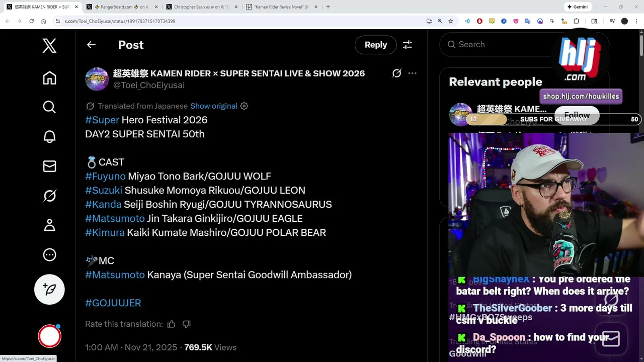Viewport: 644px width, 362px height.
Task: Open the reply filter sliders icon
Action: click(x=408, y=45)
